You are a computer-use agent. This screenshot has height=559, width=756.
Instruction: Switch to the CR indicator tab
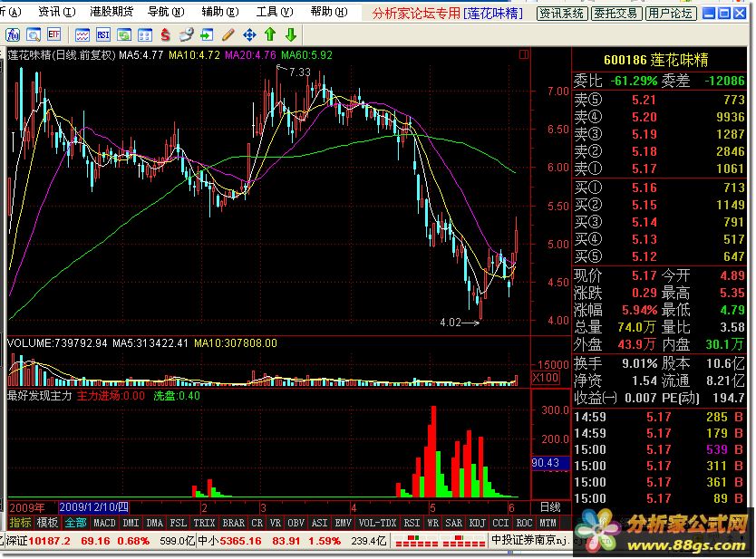coord(257,523)
